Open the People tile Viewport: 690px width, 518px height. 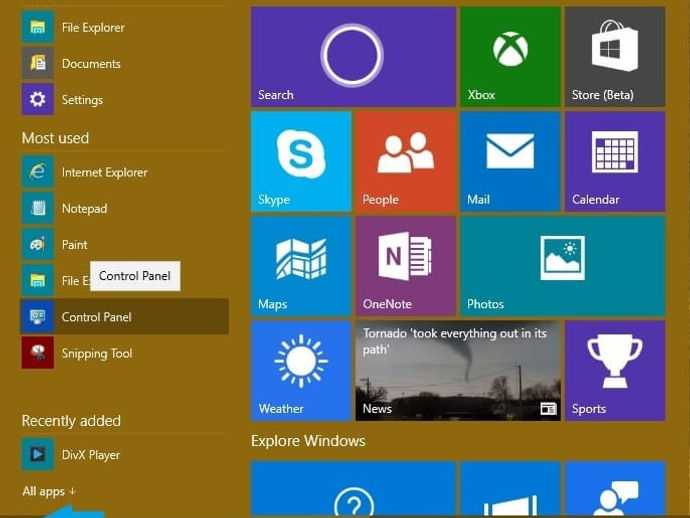(x=406, y=162)
